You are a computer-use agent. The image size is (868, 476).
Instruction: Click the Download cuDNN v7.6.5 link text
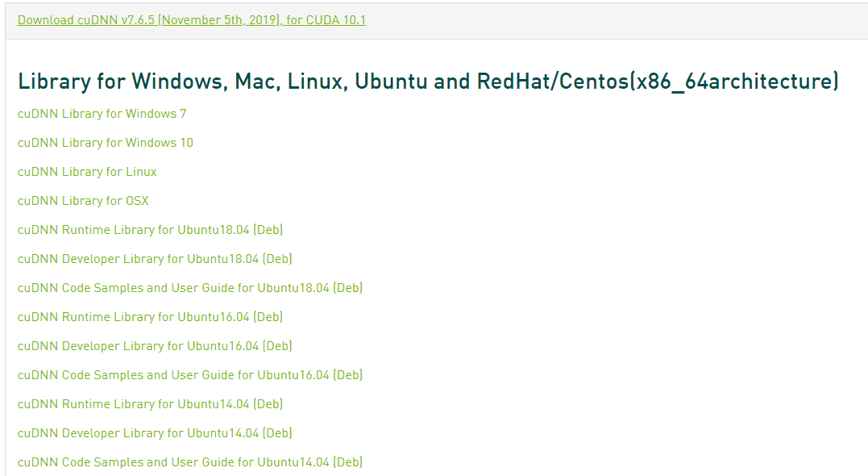(191, 19)
